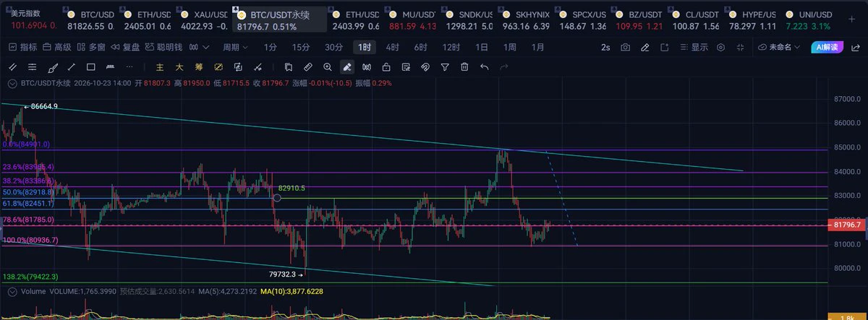Switch to 15分 timeframe
This screenshot has width=868, height=320.
tap(300, 47)
